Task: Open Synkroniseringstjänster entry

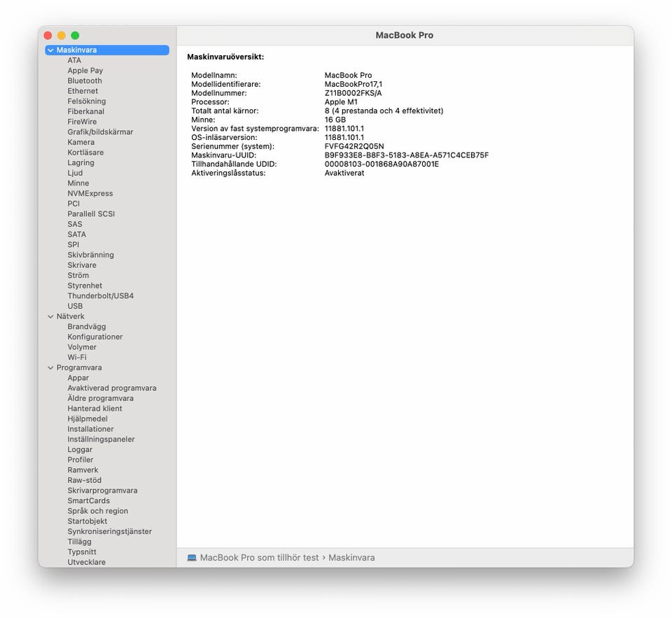Action: (x=109, y=531)
